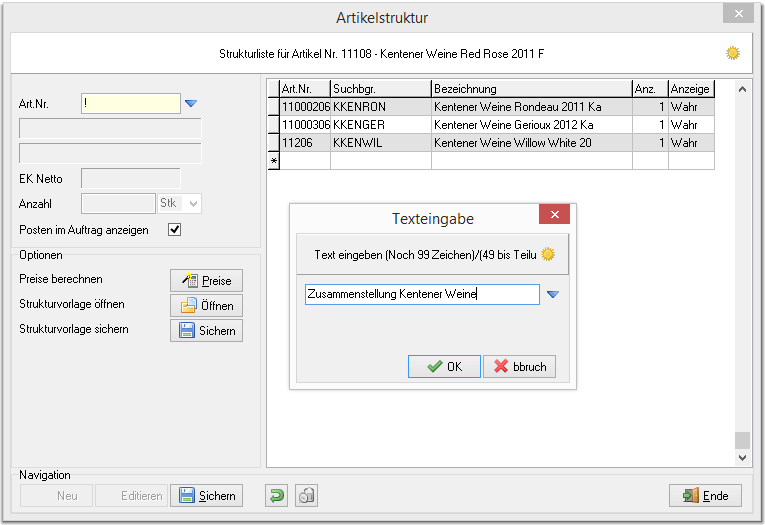Close the Texteingabe dialog
Viewport: 765px width, 525px height.
(555, 214)
